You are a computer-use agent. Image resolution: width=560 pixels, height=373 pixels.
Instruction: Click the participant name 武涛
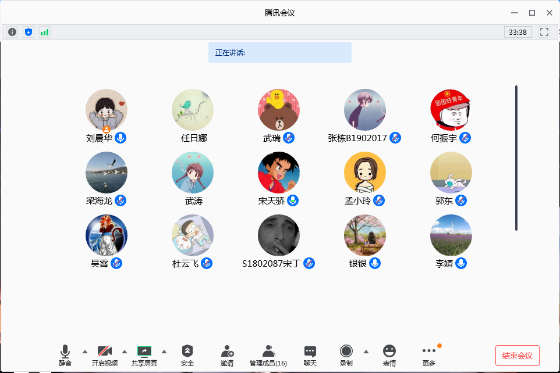coord(194,201)
